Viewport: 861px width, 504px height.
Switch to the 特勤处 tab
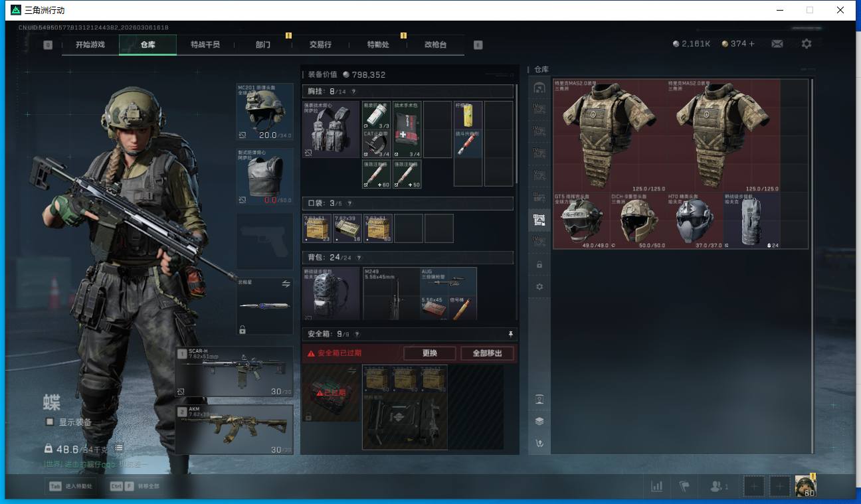coord(378,44)
